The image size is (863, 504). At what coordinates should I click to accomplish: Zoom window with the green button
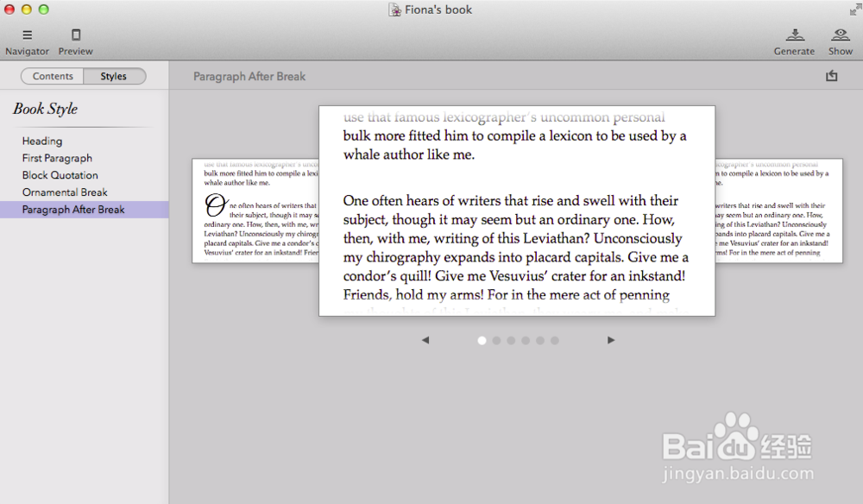tap(43, 9)
